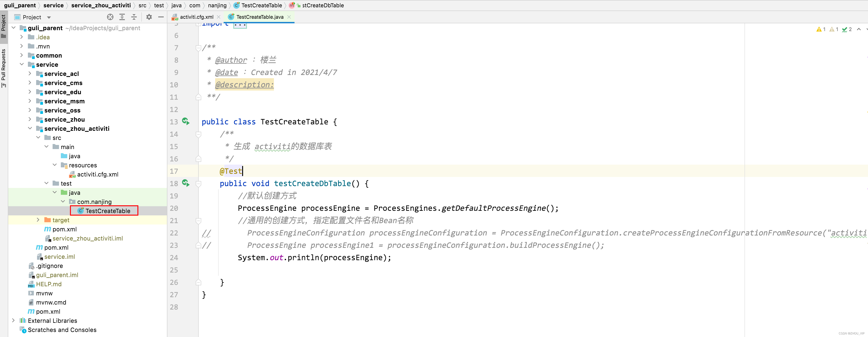The image size is (868, 337).
Task: Click the Select Opened File locate icon
Action: pos(110,17)
